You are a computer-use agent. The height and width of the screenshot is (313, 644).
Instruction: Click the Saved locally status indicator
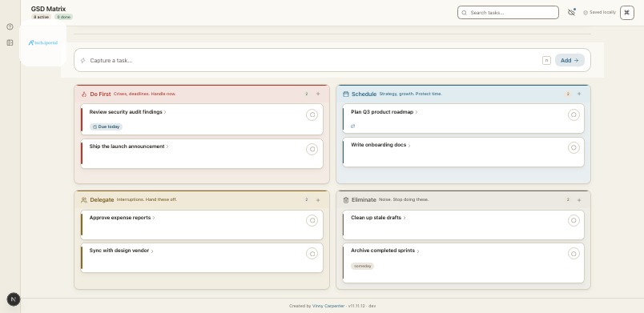point(599,12)
